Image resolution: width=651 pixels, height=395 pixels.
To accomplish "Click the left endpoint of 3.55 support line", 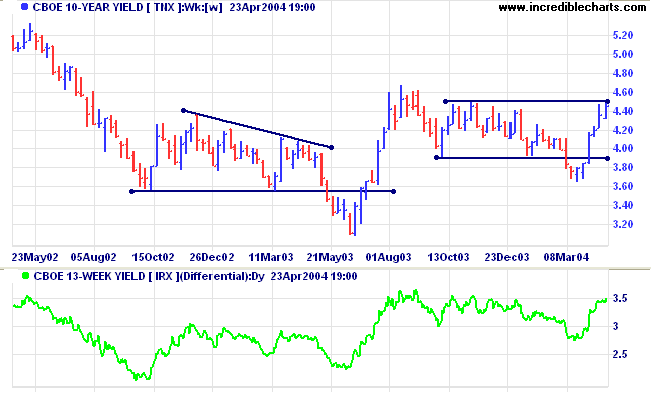I will [132, 191].
